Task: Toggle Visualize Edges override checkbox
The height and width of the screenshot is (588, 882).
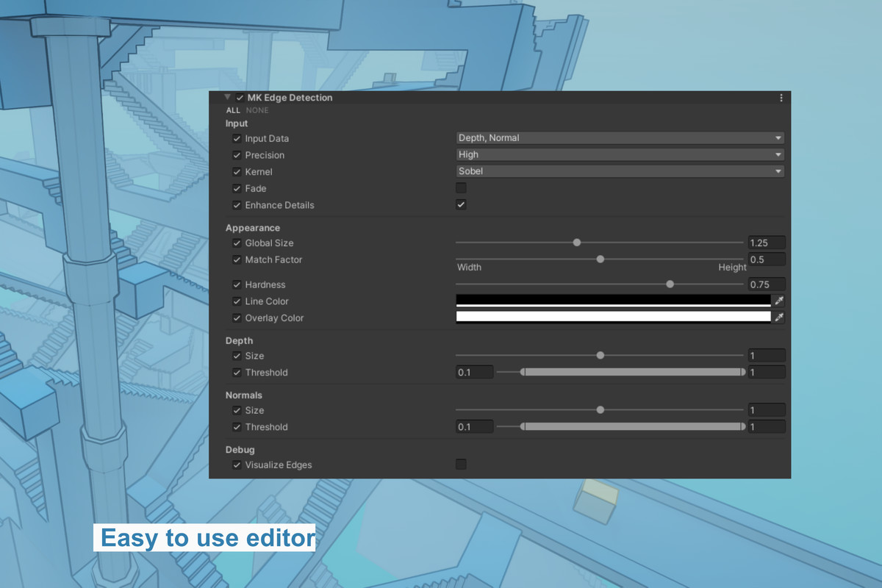Action: click(237, 465)
